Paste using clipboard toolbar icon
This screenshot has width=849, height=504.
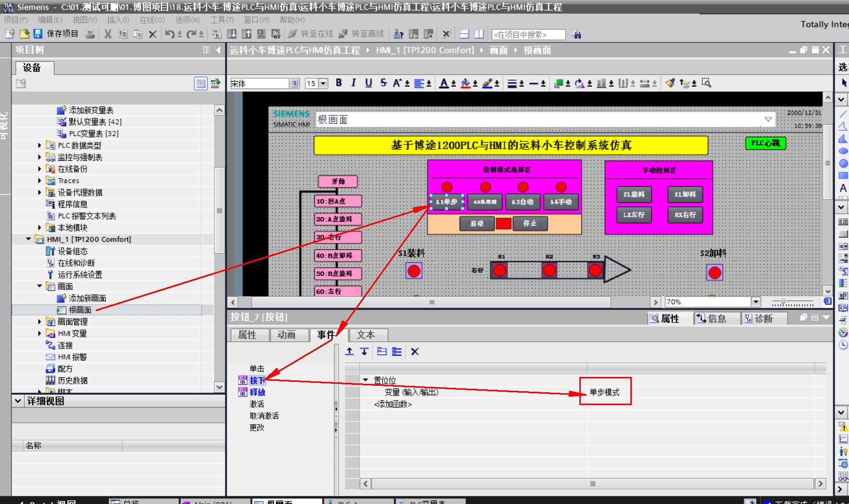[138, 34]
